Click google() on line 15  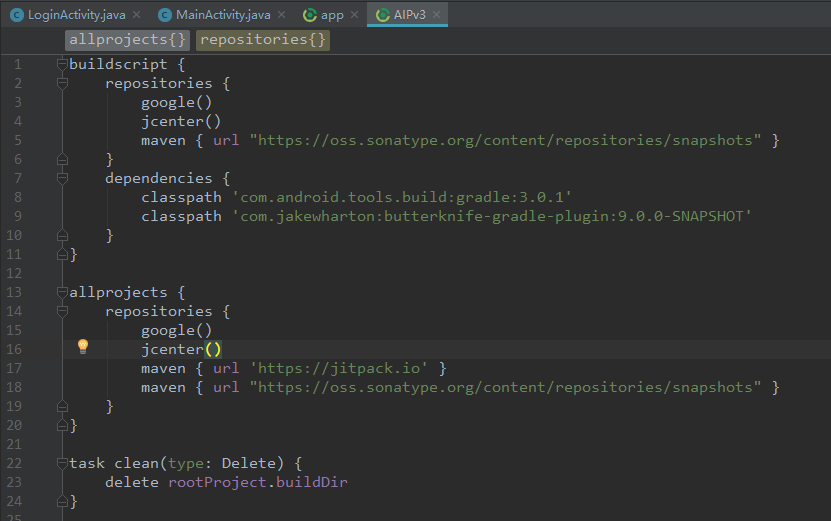[x=176, y=330]
